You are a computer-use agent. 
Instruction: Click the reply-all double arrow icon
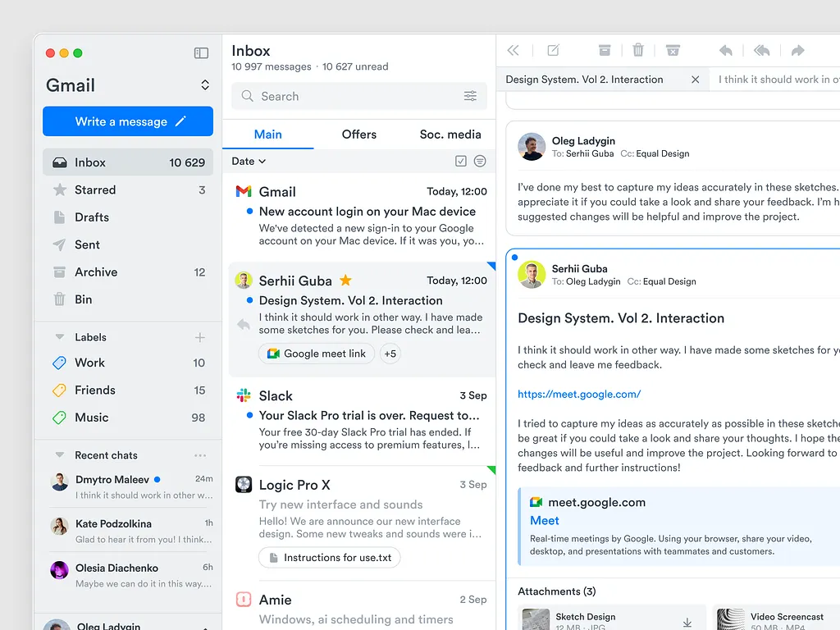761,50
